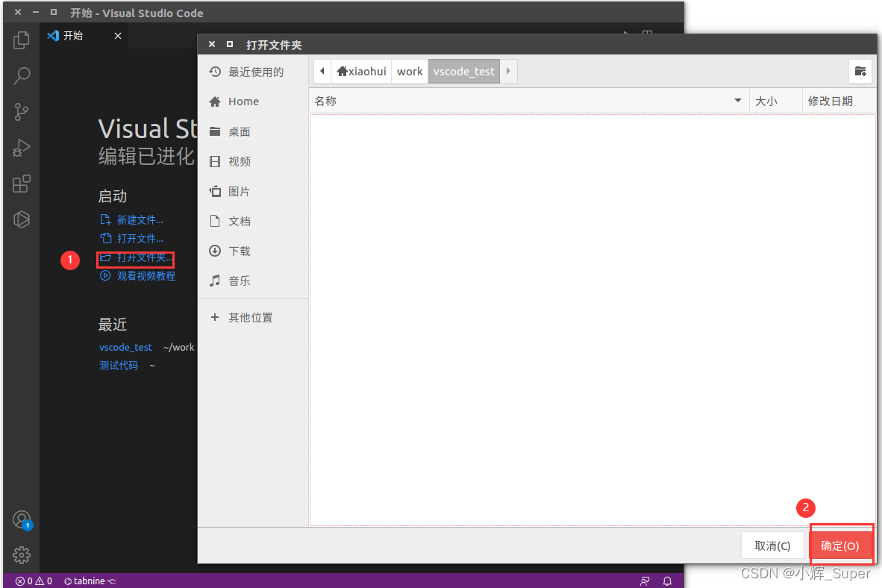Sort by 修改日期 column header
Viewport: 882px width, 588px height.
(x=838, y=101)
